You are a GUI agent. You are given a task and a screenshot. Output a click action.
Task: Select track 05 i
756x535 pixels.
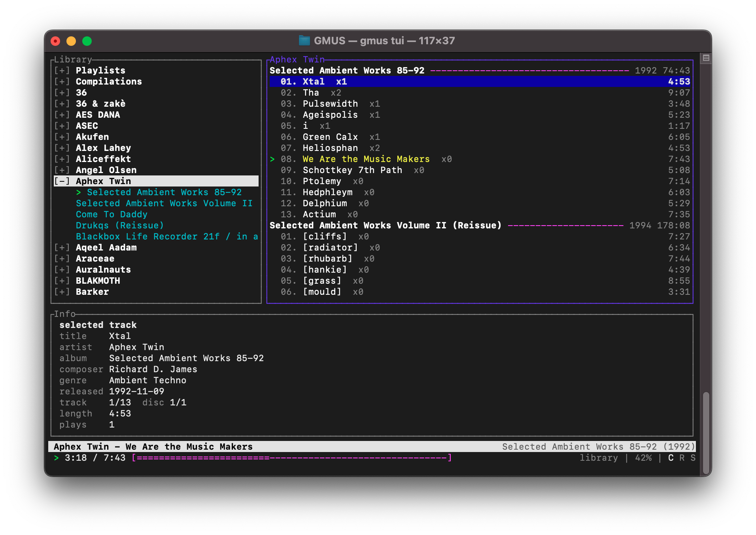480,126
